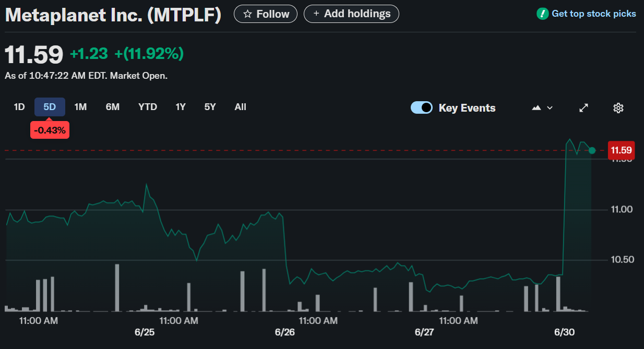644x349 pixels.
Task: Click Add holdings button
Action: pos(351,14)
